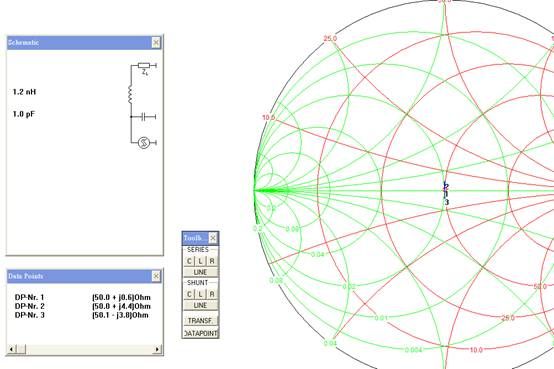
Task: Click the TRANSF. button
Action: [x=200, y=321]
